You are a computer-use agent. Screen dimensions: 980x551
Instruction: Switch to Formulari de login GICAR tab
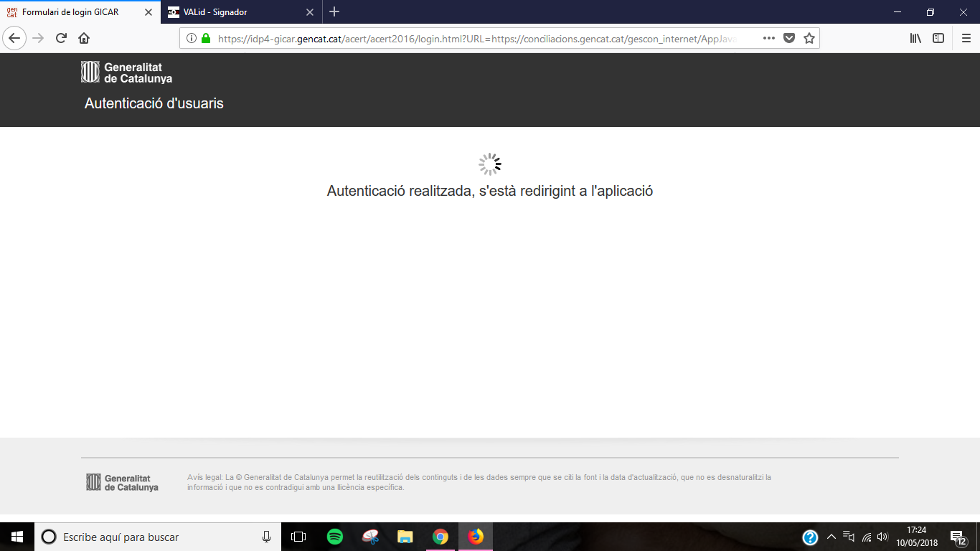pyautogui.click(x=80, y=12)
